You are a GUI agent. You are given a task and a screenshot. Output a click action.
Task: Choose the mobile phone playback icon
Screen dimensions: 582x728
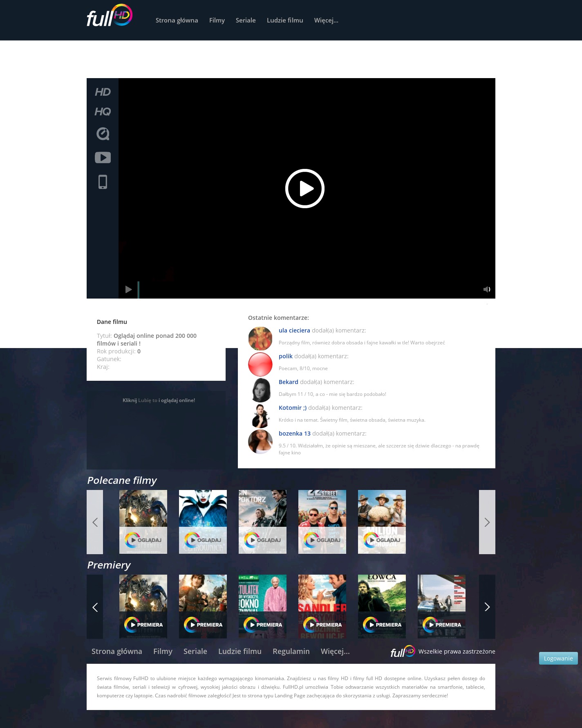pos(103,182)
